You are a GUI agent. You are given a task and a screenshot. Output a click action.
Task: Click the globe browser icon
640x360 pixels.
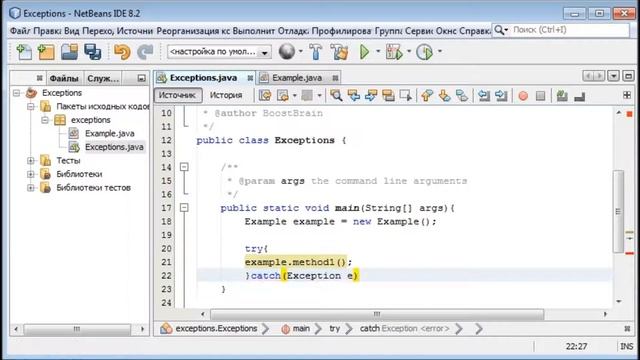287,51
